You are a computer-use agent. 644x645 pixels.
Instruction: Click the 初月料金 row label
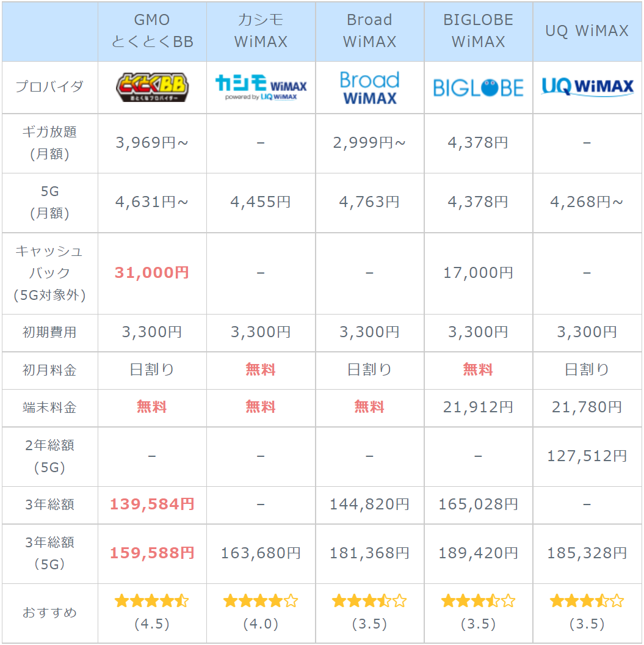[49, 370]
